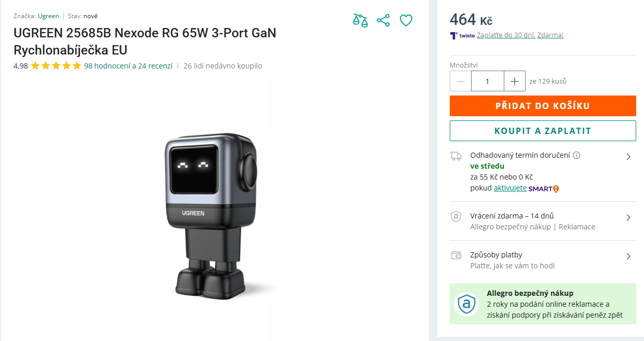
Task: Click the KOUPIT A ZAPLATIT button
Action: [x=542, y=130]
